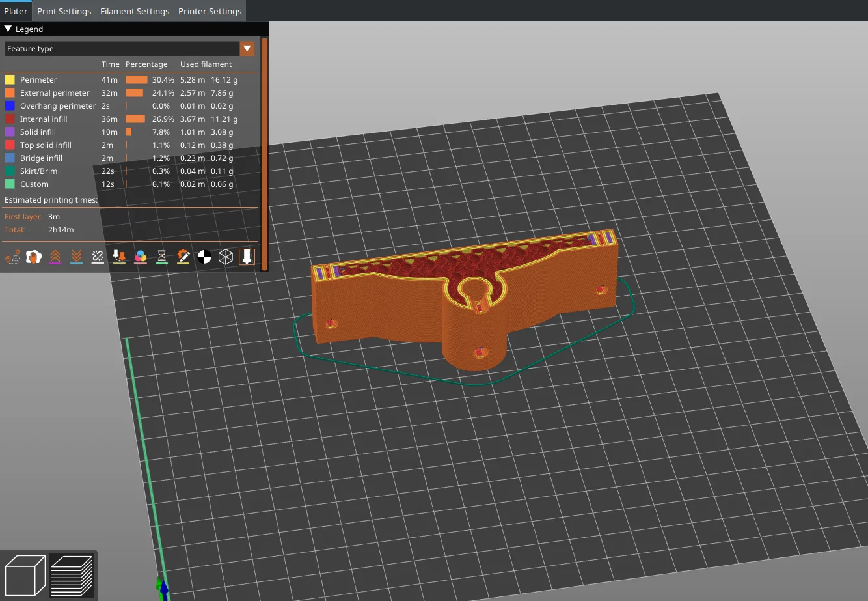Toggle tool changes icon

119,257
